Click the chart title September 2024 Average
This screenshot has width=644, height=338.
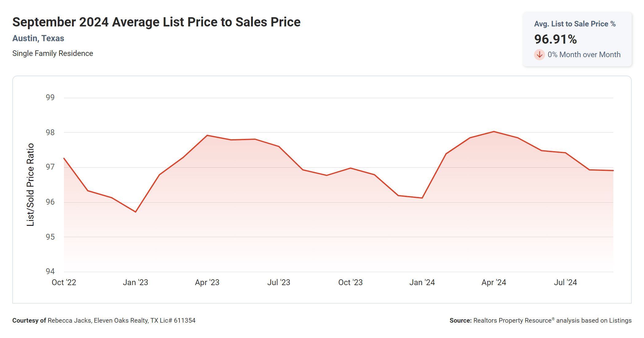(x=156, y=22)
